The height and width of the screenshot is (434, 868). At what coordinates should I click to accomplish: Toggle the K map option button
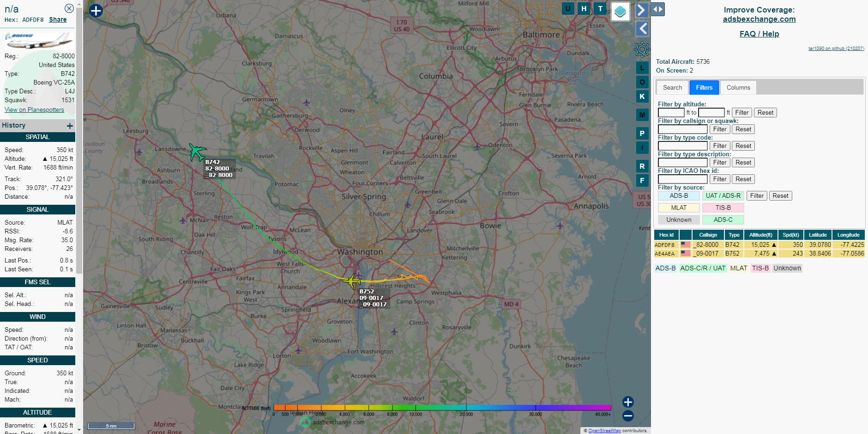(x=642, y=97)
